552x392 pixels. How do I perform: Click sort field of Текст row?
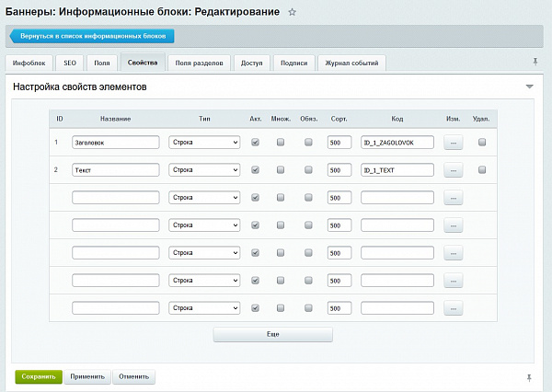pos(339,169)
